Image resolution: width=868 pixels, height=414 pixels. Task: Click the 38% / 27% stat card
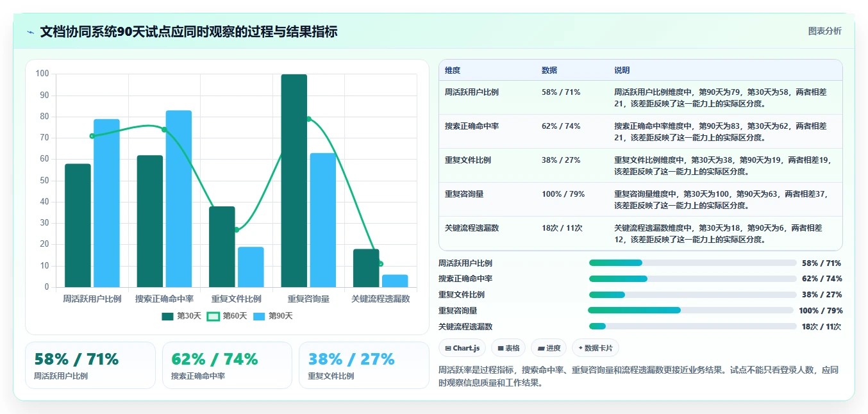click(x=363, y=365)
